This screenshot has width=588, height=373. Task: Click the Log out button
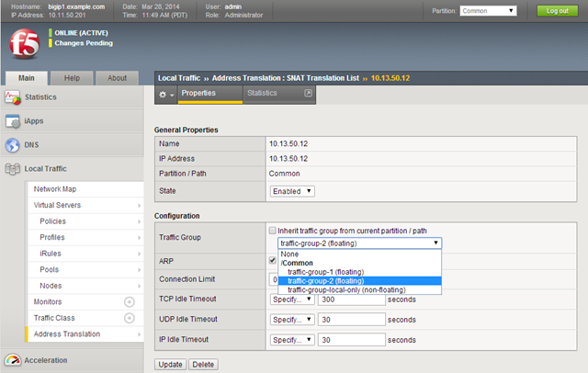pos(557,11)
